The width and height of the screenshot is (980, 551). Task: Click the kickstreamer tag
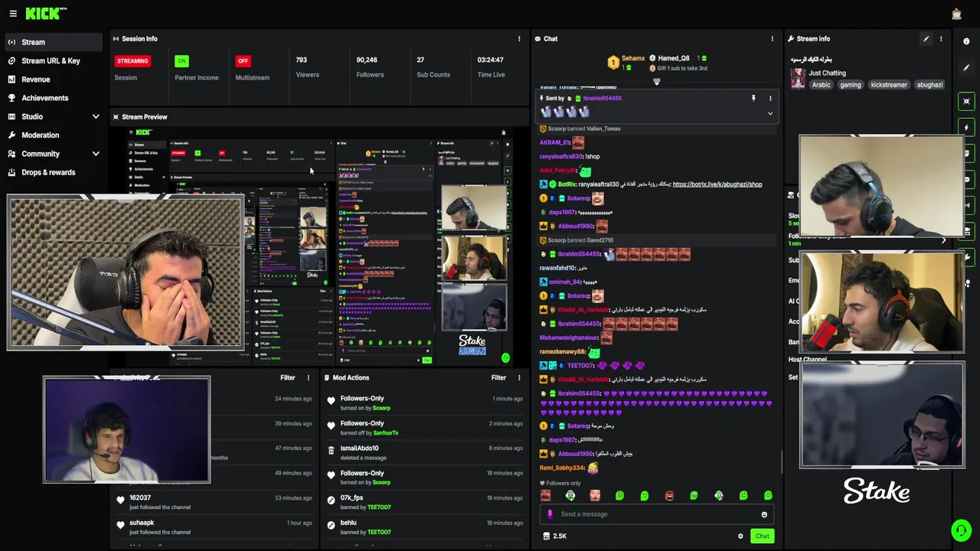click(x=889, y=85)
